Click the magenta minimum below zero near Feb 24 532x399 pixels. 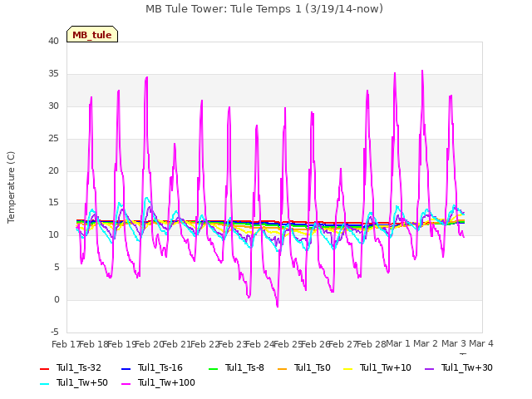[x=278, y=306]
